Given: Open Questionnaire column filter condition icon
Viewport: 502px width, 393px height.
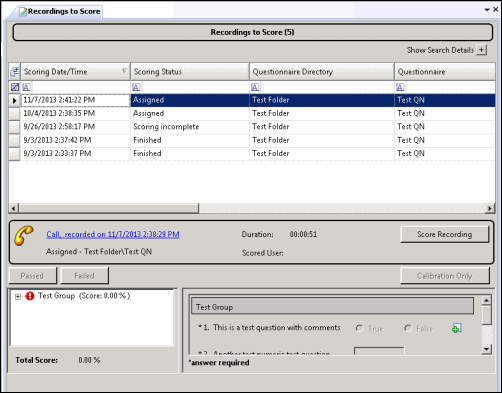Looking at the screenshot, I should 400,87.
